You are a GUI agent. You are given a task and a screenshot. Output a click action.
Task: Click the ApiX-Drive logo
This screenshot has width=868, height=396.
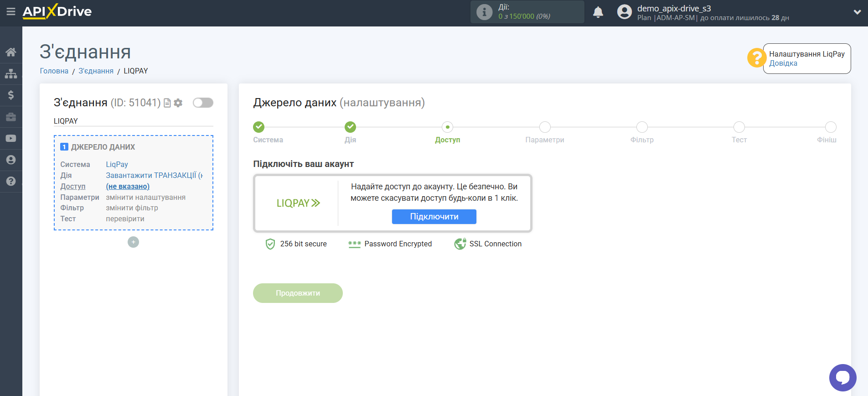(x=57, y=11)
